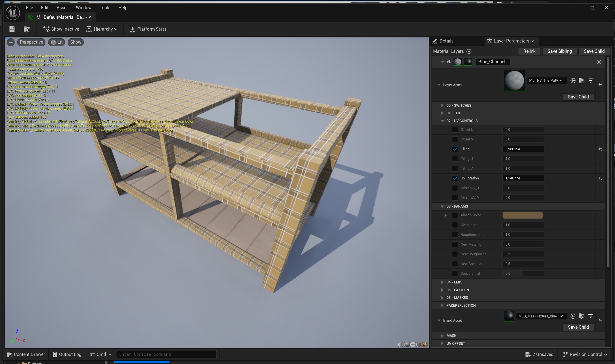Reset Layer Asset to default value
615x364 pixels.
pos(600,85)
